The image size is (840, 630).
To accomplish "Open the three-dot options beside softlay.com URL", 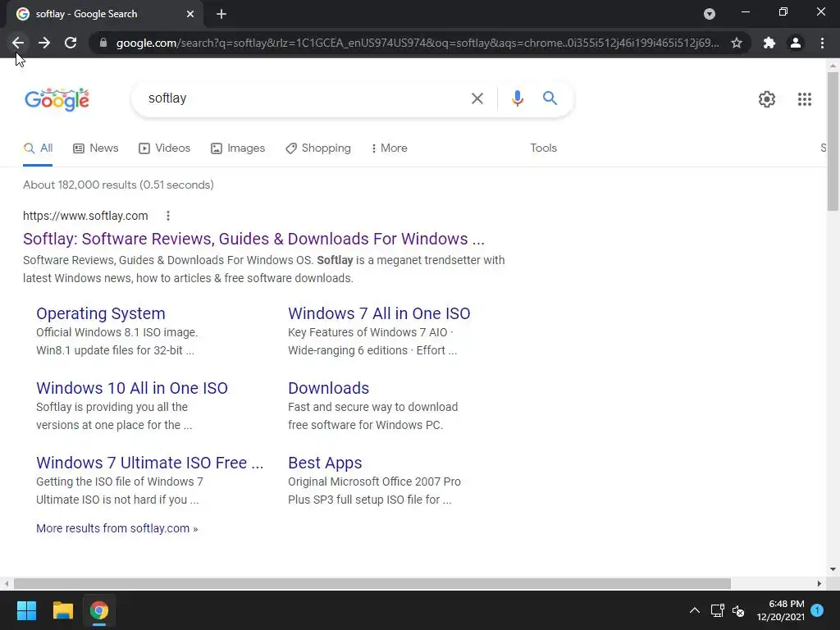I will (167, 216).
